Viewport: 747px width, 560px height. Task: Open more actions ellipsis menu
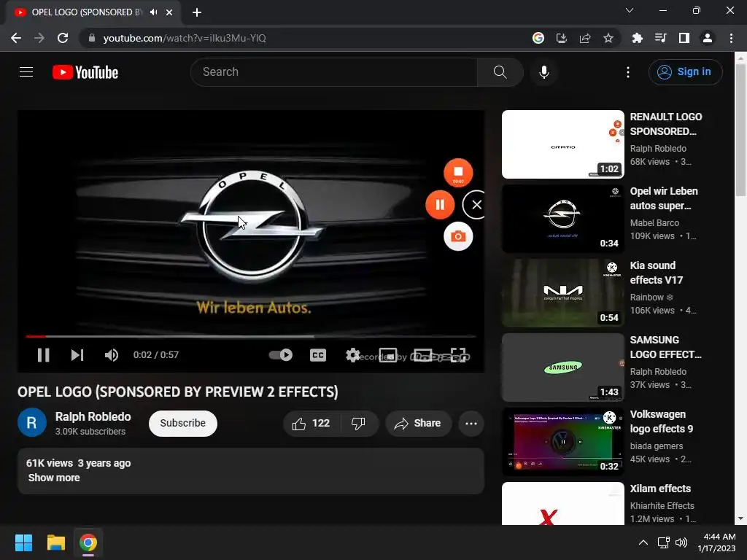point(471,424)
